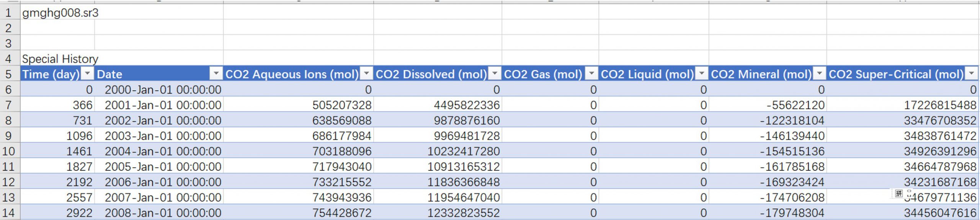Select row 9 using its row header
The height and width of the screenshot is (220, 980).
click(x=8, y=136)
